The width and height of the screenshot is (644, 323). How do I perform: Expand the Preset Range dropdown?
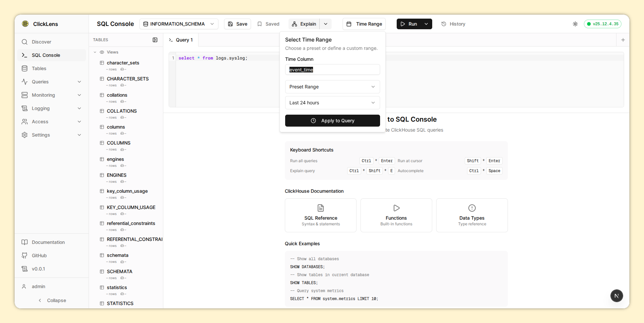pyautogui.click(x=332, y=87)
